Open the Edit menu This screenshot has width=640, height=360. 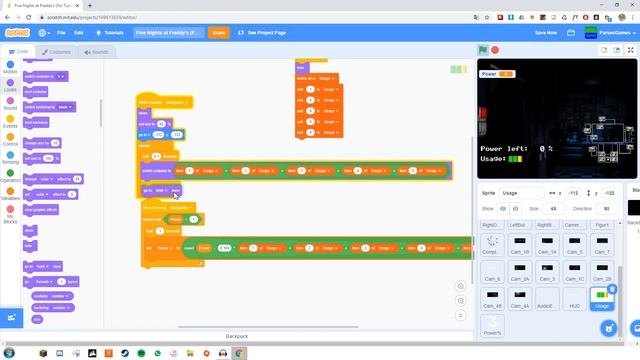[78, 33]
